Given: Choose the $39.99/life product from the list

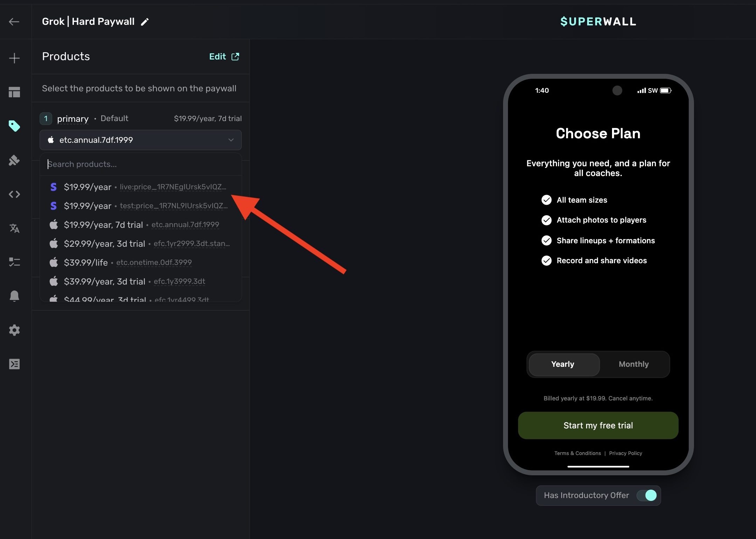Looking at the screenshot, I should (x=128, y=262).
